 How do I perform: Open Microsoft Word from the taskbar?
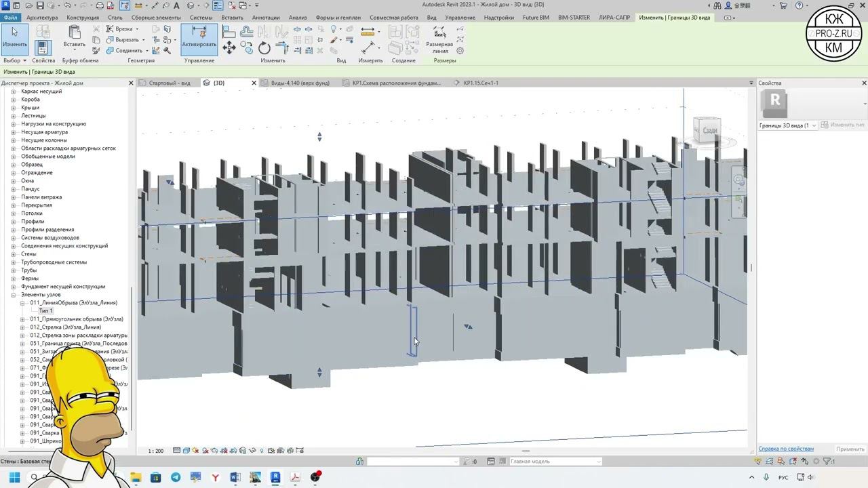click(x=235, y=477)
